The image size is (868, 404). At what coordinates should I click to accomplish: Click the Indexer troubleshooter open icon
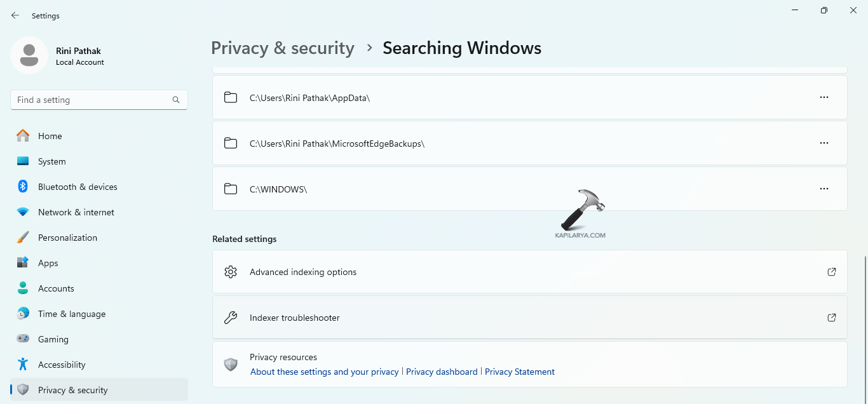click(x=831, y=318)
